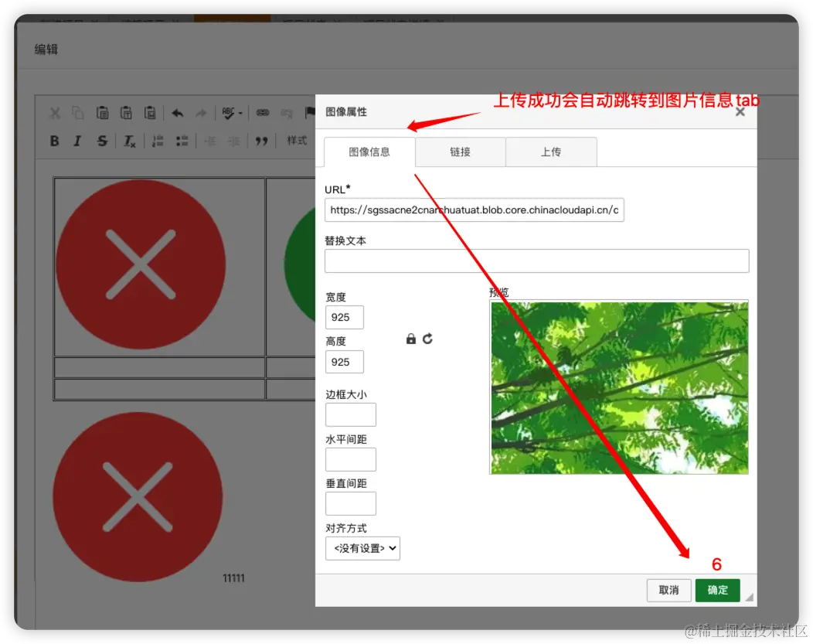813x644 pixels.
Task: Click the 垂直间距 vertical spacing field
Action: click(351, 503)
